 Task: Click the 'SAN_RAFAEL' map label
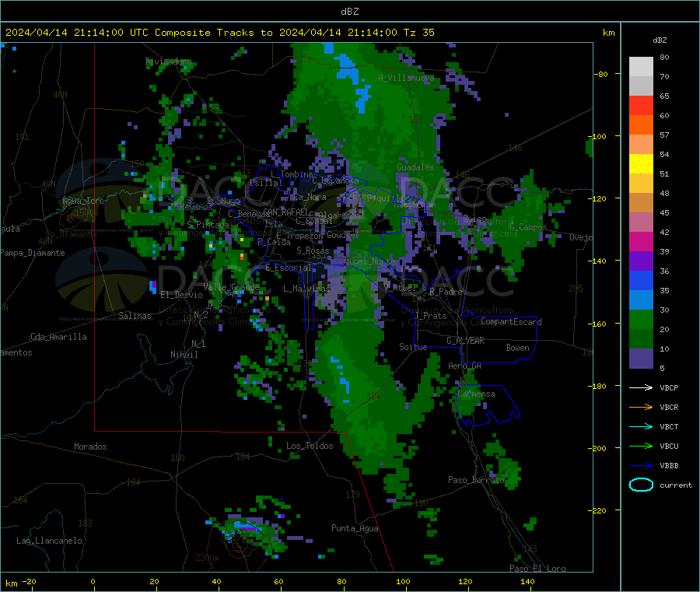[285, 212]
